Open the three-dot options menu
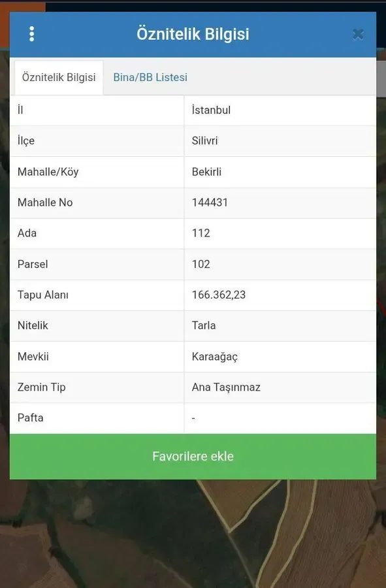 coord(32,34)
